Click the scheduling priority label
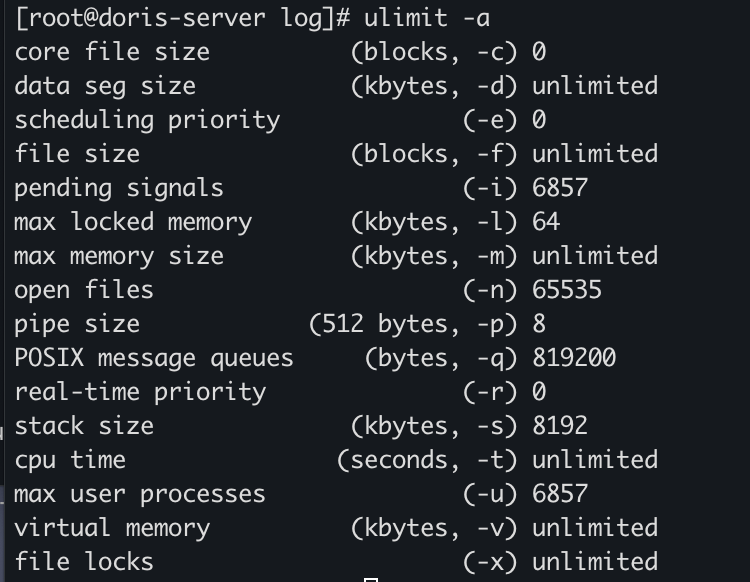Screen dimensions: 750x582 pos(147,119)
